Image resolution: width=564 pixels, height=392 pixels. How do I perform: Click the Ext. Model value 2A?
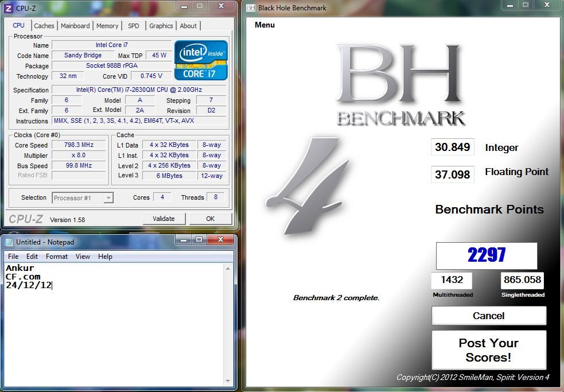(x=140, y=110)
